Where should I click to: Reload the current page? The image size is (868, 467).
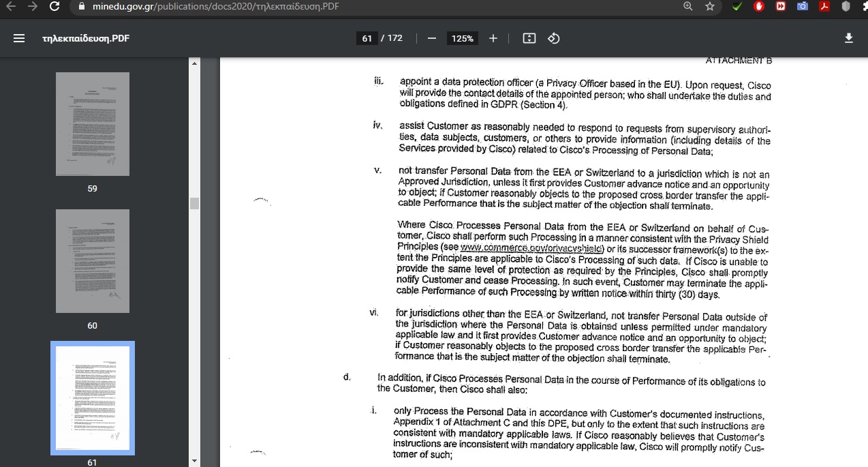[55, 6]
